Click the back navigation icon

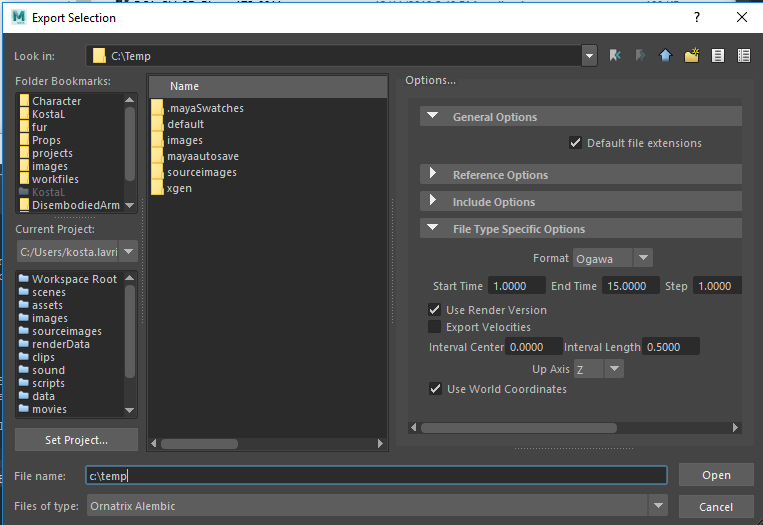tap(616, 56)
